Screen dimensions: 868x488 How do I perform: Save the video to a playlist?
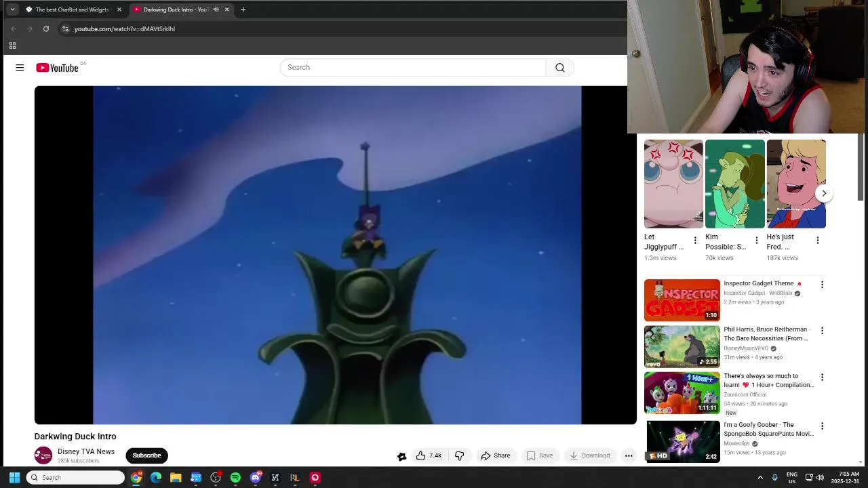pos(540,455)
